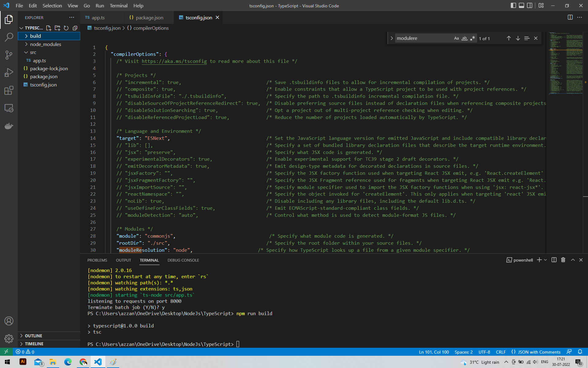Switch to the DEBUG CONSOLE tab
This screenshot has width=588, height=368.
pos(183,260)
